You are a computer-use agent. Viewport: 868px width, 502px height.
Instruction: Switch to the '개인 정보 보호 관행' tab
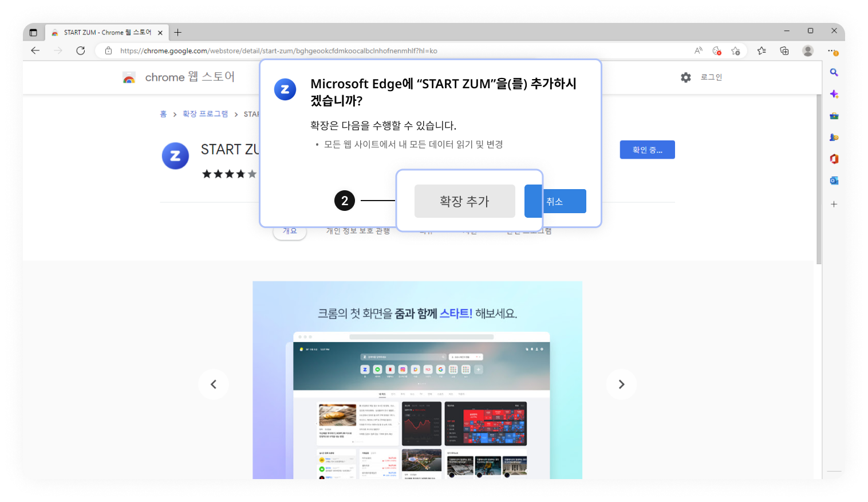(358, 230)
